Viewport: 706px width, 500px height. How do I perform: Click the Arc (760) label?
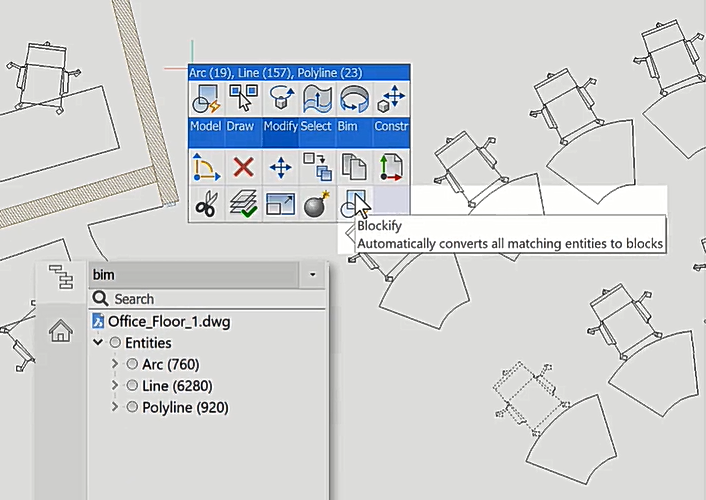click(171, 364)
